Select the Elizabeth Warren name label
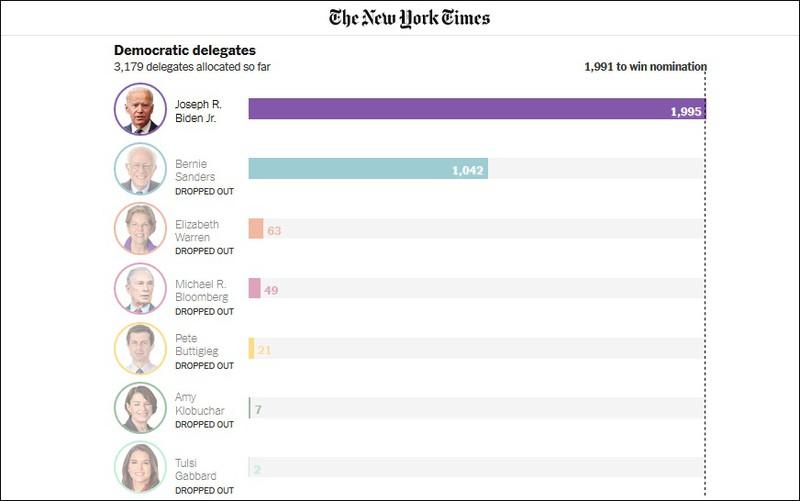 197,231
